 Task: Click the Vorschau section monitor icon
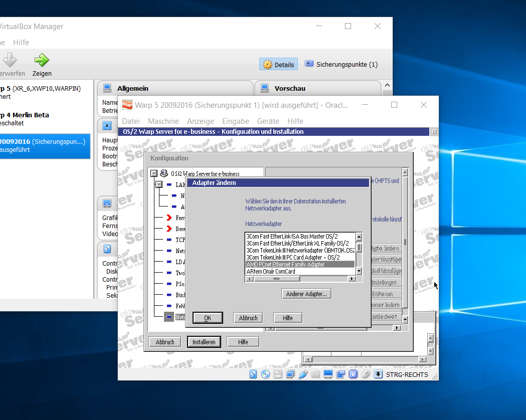(265, 88)
